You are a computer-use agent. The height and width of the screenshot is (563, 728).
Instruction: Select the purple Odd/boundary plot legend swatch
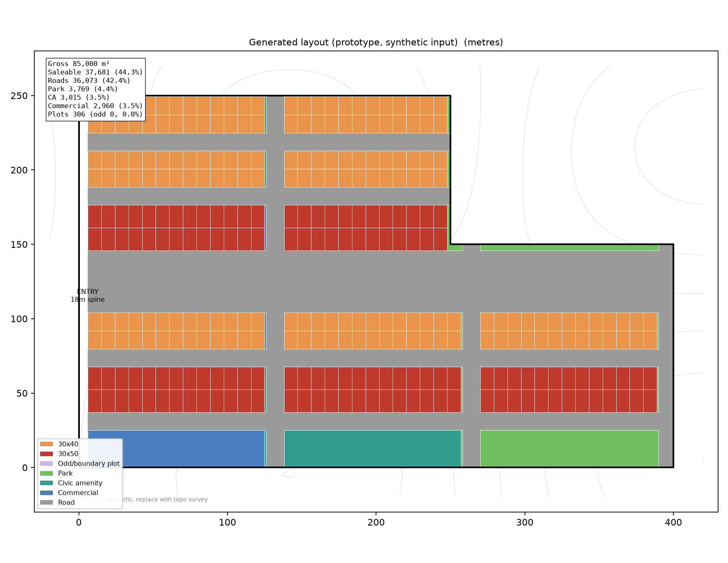[x=46, y=464]
